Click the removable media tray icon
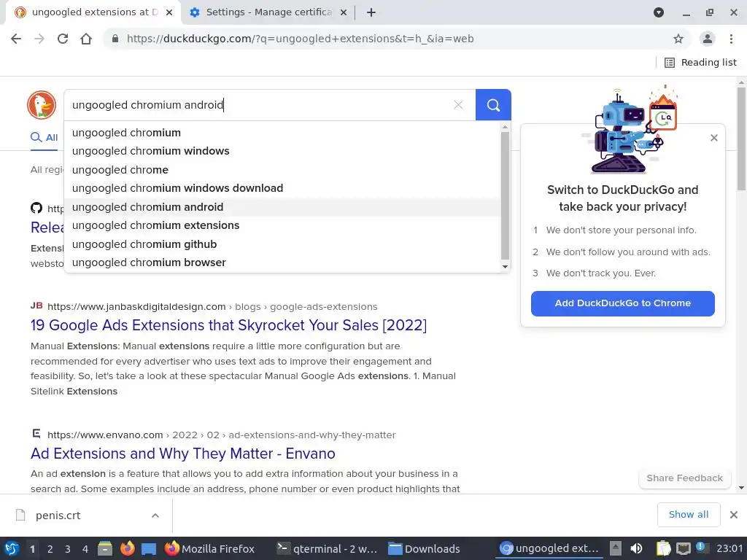 click(x=616, y=548)
